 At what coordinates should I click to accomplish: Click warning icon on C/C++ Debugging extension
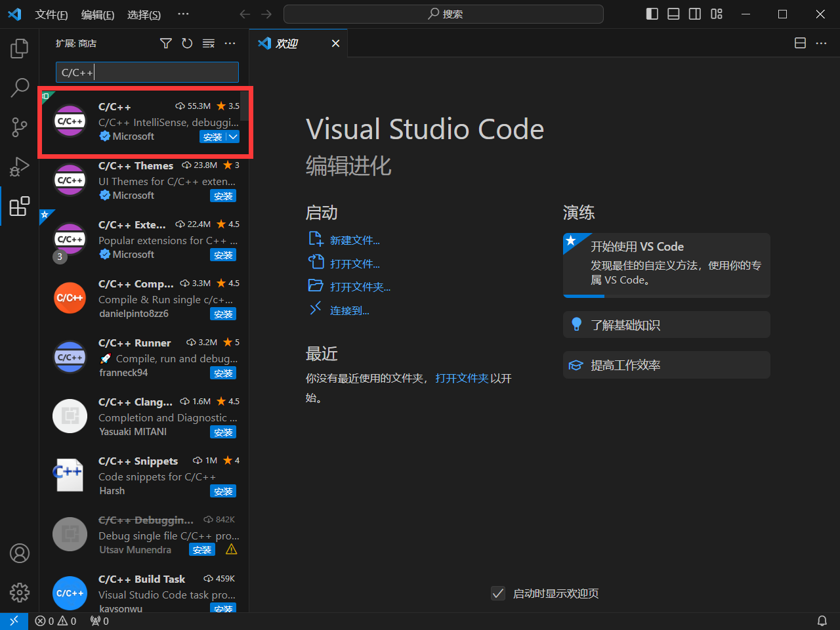(232, 549)
